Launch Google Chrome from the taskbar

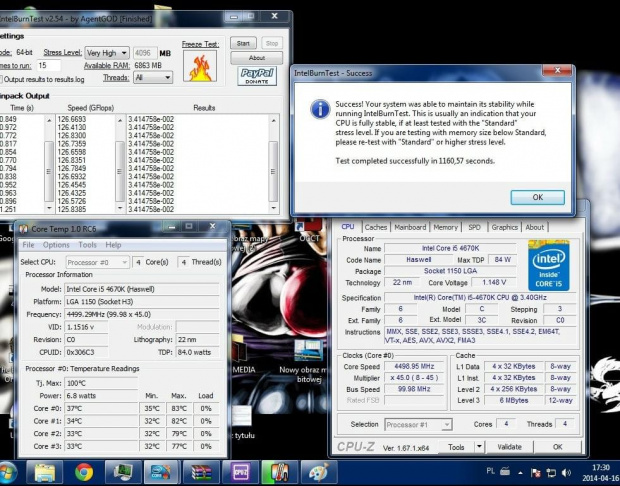tap(84, 472)
